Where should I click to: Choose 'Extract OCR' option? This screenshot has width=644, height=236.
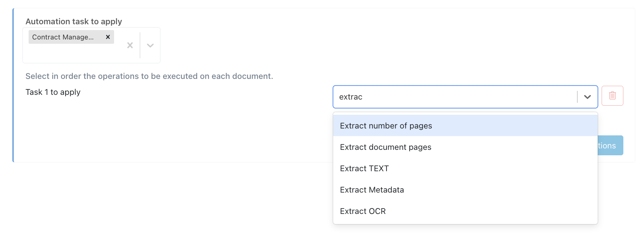click(363, 211)
